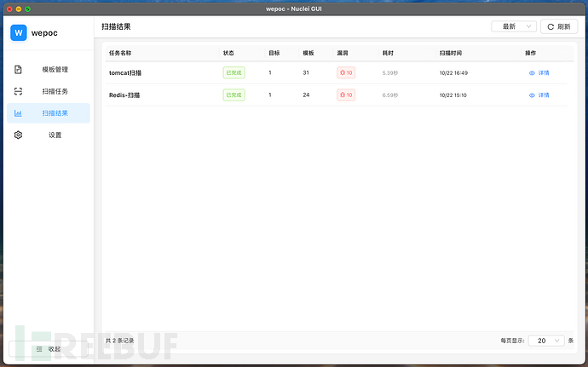Click the scan results chart icon
The image size is (588, 367).
(x=18, y=113)
